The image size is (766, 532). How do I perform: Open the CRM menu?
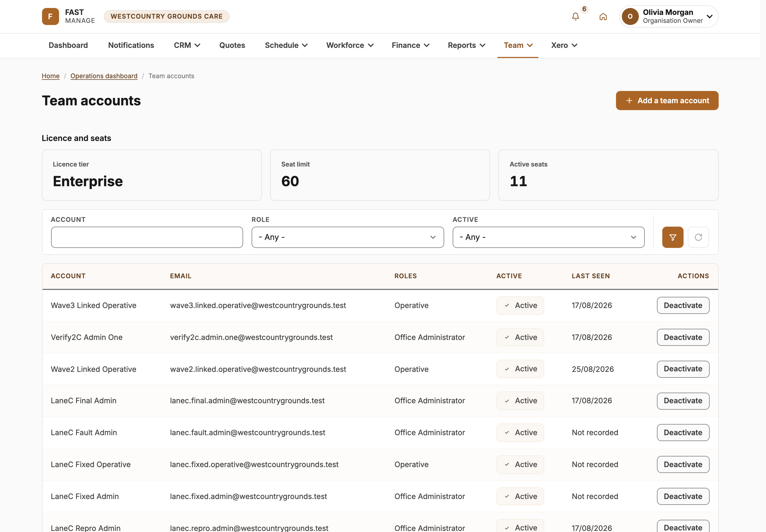(187, 45)
